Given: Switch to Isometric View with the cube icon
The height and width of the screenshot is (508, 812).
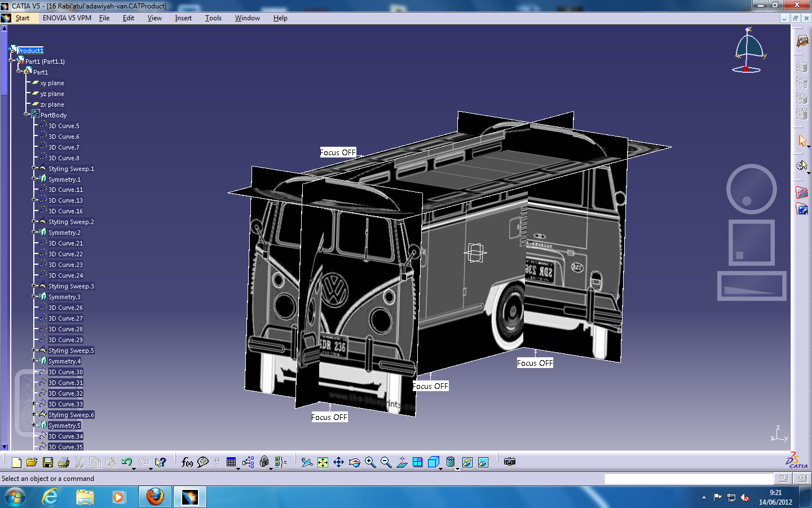Looking at the screenshot, I should click(433, 462).
